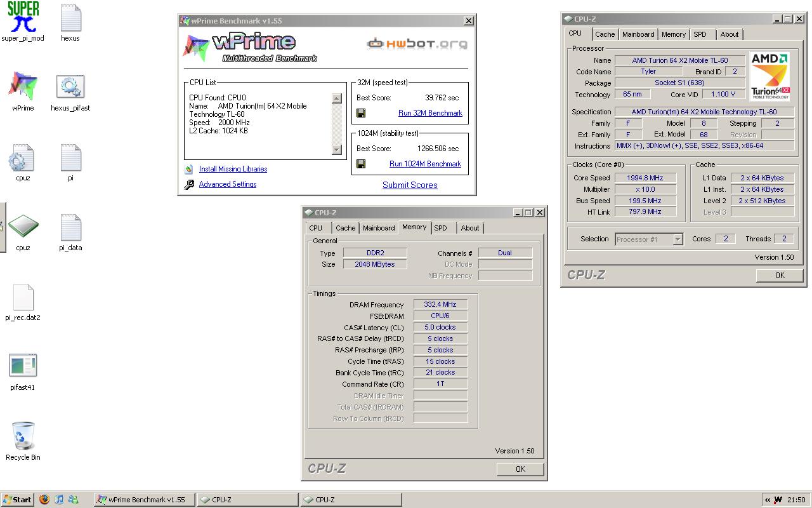The height and width of the screenshot is (508, 812).
Task: Click the Bus Speed 199.5 MHz field
Action: click(645, 201)
